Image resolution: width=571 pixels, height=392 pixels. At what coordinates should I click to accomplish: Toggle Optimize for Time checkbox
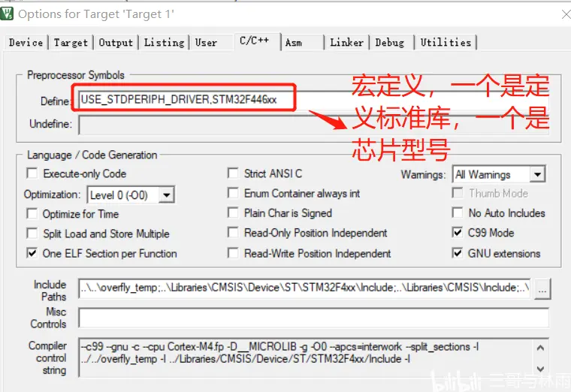point(32,214)
